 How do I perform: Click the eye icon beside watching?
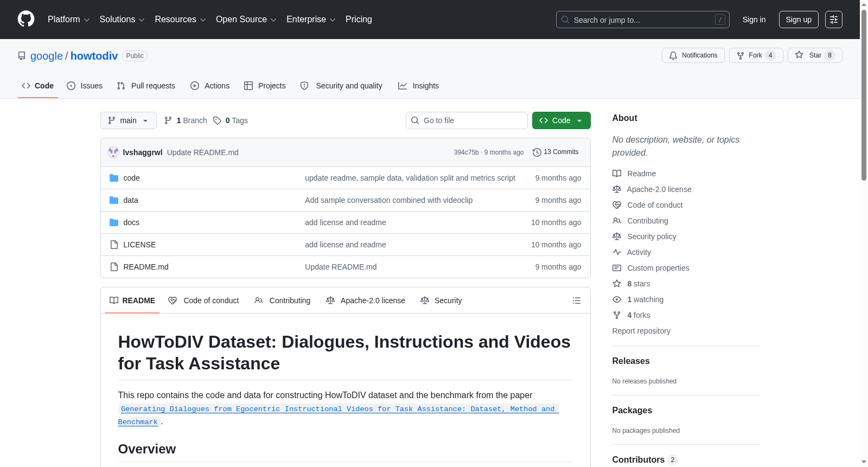pyautogui.click(x=617, y=299)
